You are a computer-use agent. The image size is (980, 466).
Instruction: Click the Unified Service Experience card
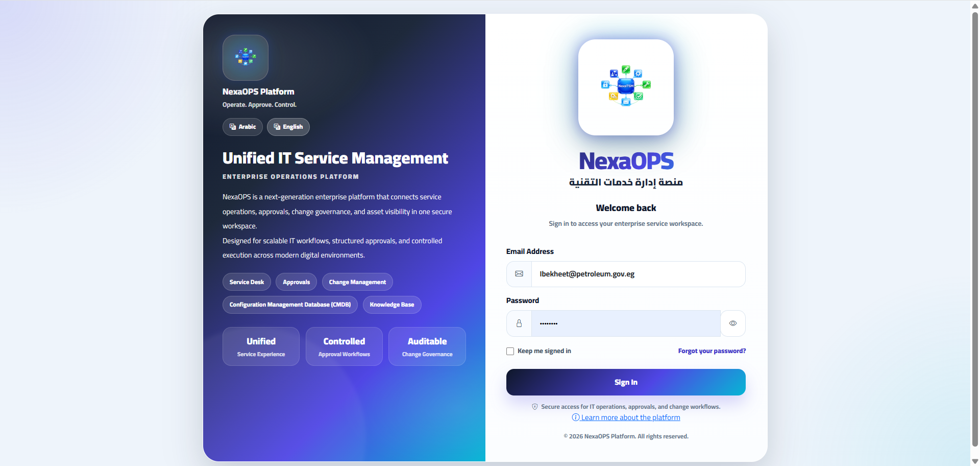pos(261,346)
